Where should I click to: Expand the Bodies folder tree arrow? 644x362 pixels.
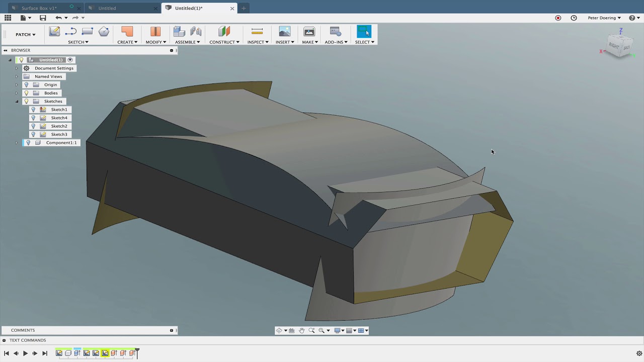(x=17, y=93)
